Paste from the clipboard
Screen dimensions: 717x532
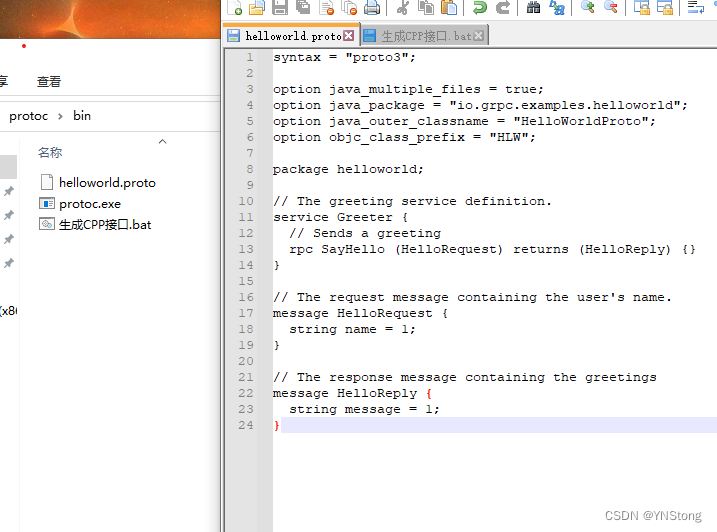pos(449,7)
